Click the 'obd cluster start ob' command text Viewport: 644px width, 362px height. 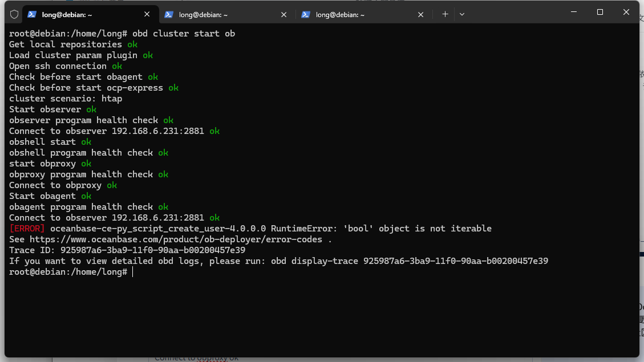pos(184,34)
